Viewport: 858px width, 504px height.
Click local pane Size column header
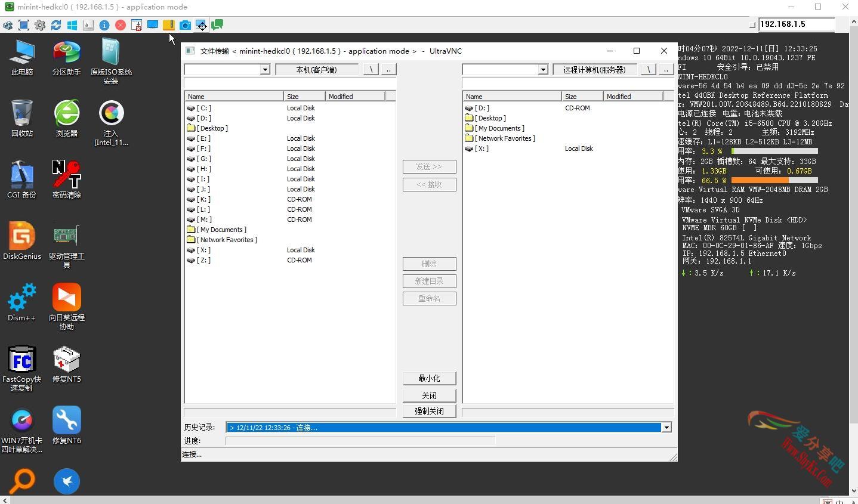click(x=304, y=96)
